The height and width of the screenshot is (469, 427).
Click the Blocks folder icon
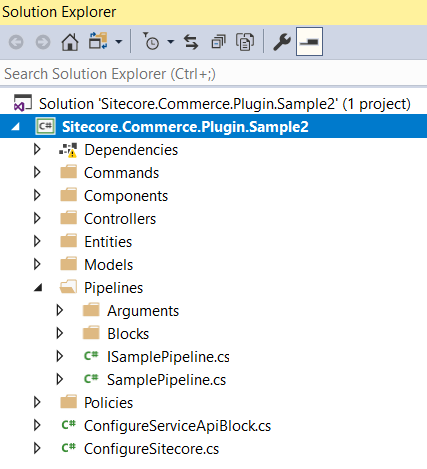[x=91, y=333]
